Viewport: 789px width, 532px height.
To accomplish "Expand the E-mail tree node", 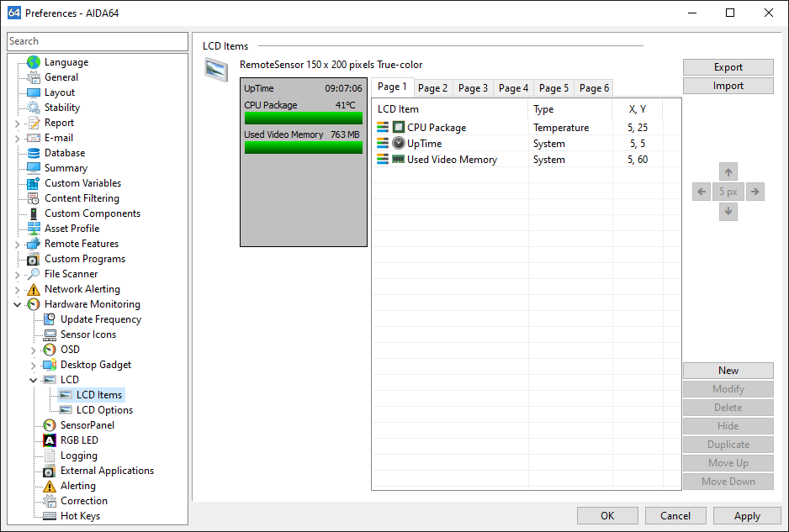I will pos(18,139).
